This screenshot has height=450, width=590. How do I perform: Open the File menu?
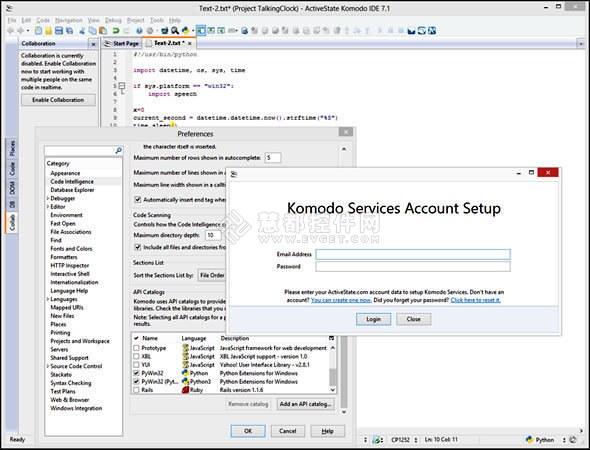(12, 20)
